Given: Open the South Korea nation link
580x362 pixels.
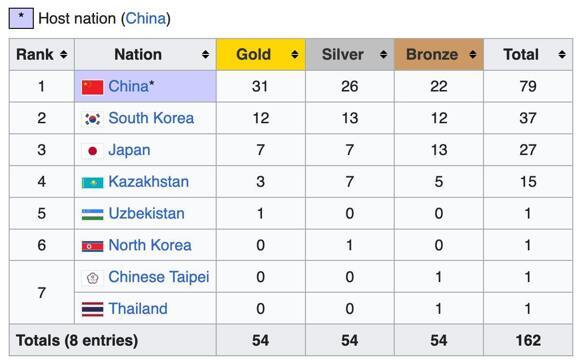Looking at the screenshot, I should [x=151, y=118].
